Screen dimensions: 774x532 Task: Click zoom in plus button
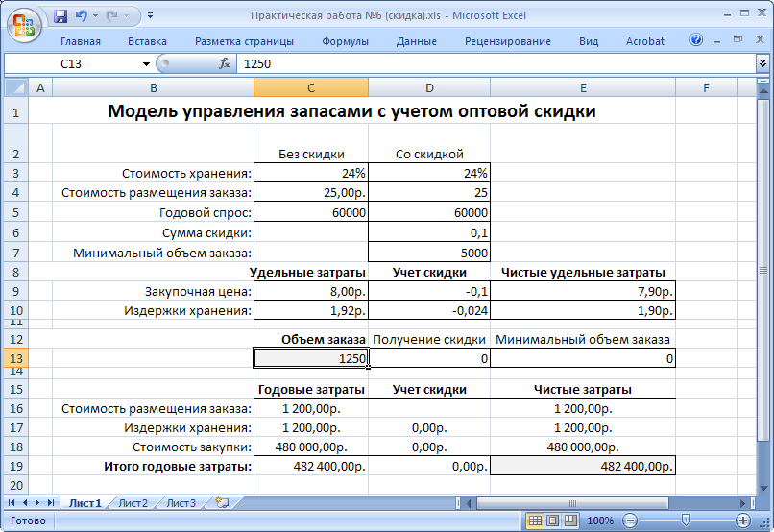[x=743, y=520]
